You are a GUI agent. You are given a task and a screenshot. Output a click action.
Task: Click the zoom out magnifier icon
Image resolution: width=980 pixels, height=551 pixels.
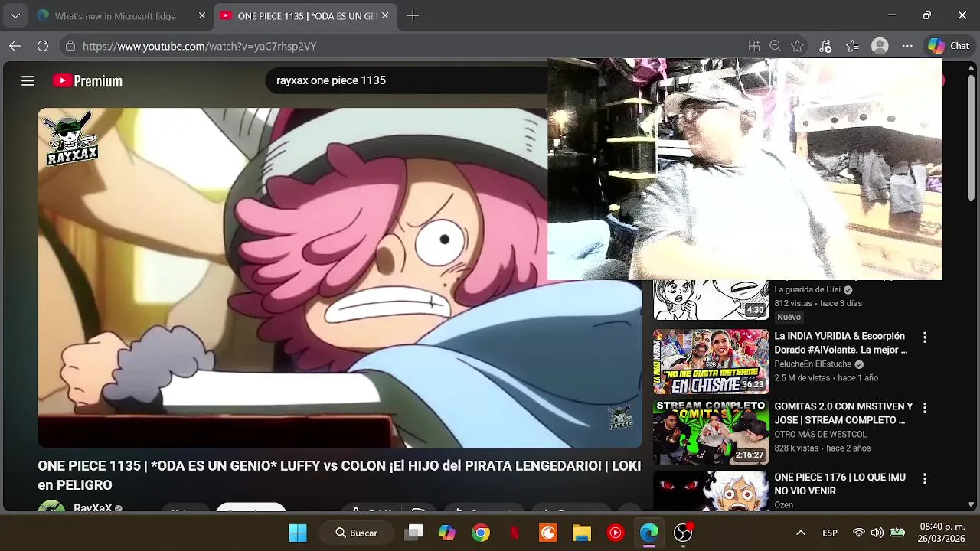pos(776,46)
